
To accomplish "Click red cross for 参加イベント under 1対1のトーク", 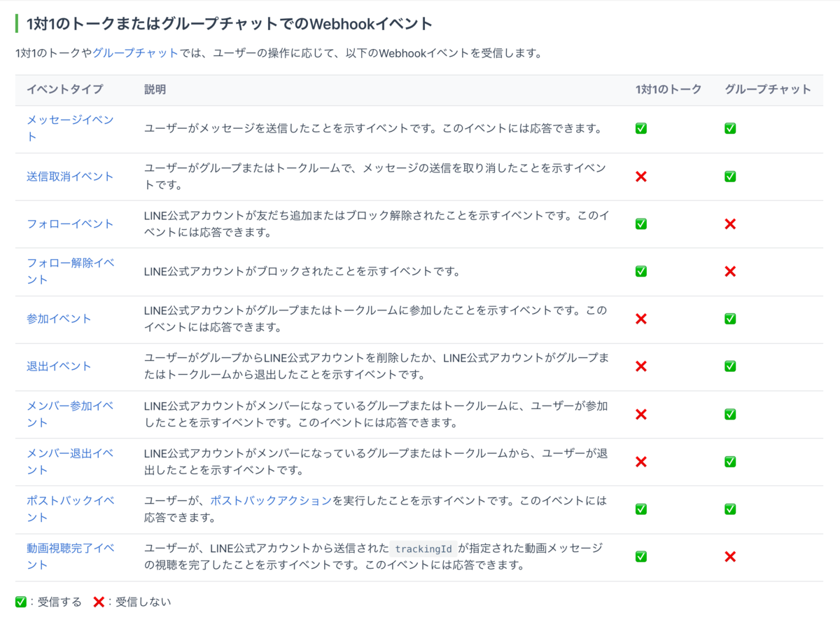I will 640,319.
